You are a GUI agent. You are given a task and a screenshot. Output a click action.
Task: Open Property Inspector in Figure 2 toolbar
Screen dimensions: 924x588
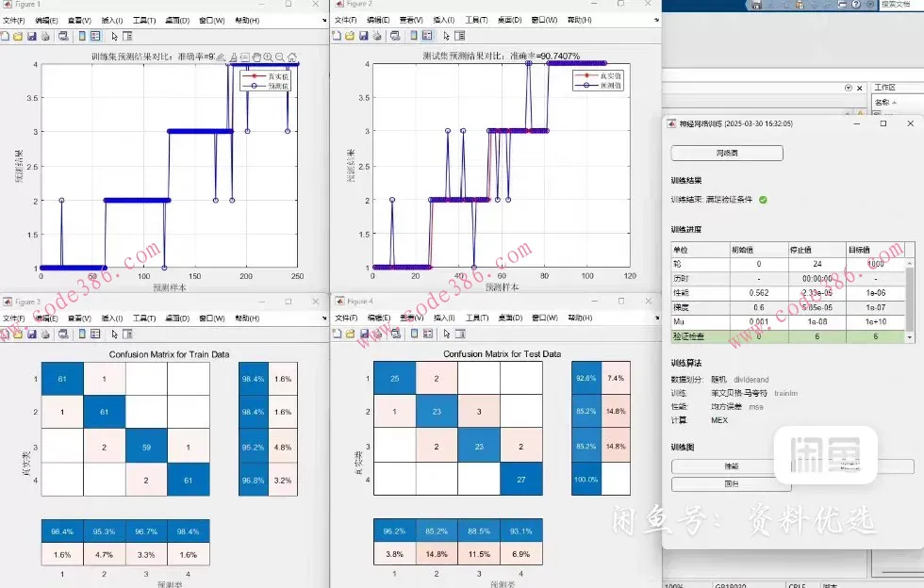click(460, 36)
